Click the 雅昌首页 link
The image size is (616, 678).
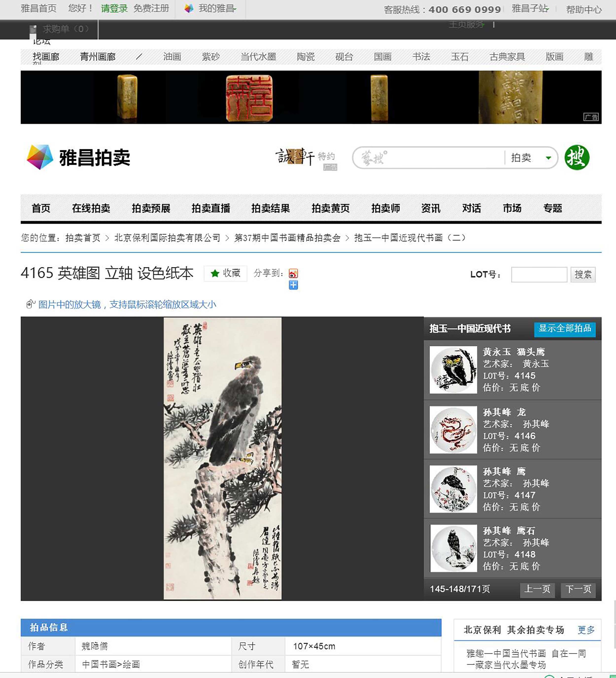pyautogui.click(x=39, y=8)
